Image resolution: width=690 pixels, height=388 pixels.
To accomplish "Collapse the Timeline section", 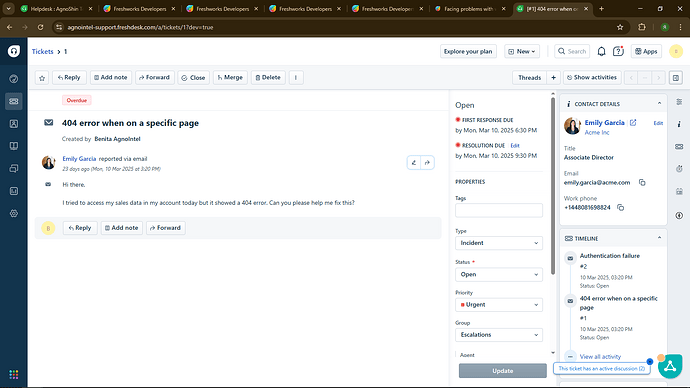I will [x=659, y=238].
